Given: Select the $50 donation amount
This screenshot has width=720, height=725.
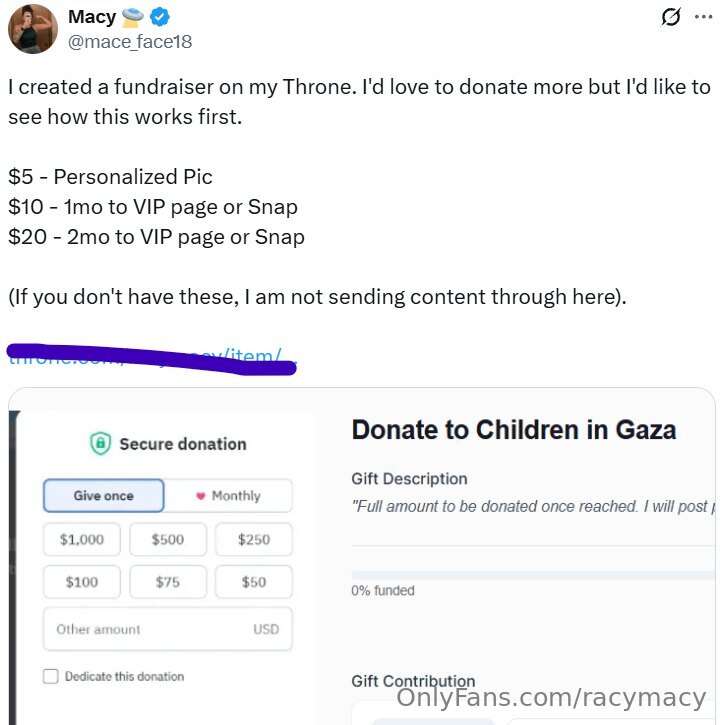Looking at the screenshot, I should (254, 582).
